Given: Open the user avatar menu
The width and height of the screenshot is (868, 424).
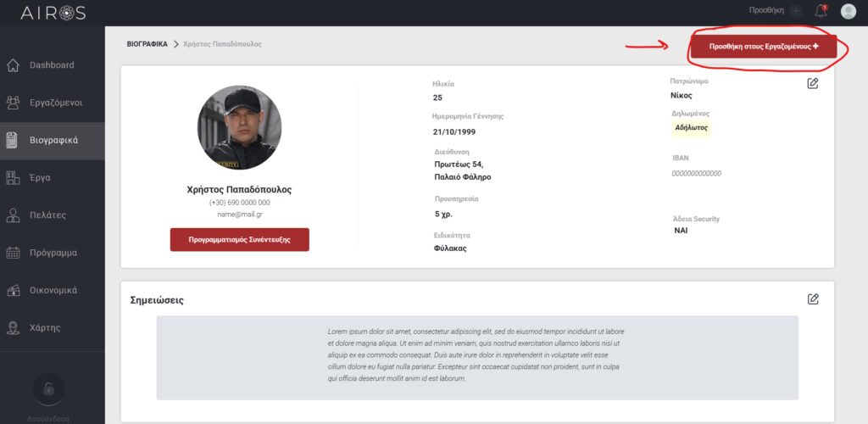Looking at the screenshot, I should (848, 11).
